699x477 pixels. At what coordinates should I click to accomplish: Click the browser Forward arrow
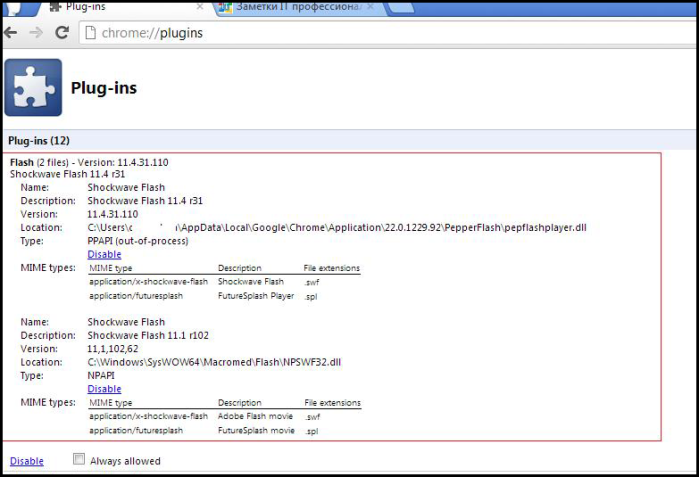[36, 33]
